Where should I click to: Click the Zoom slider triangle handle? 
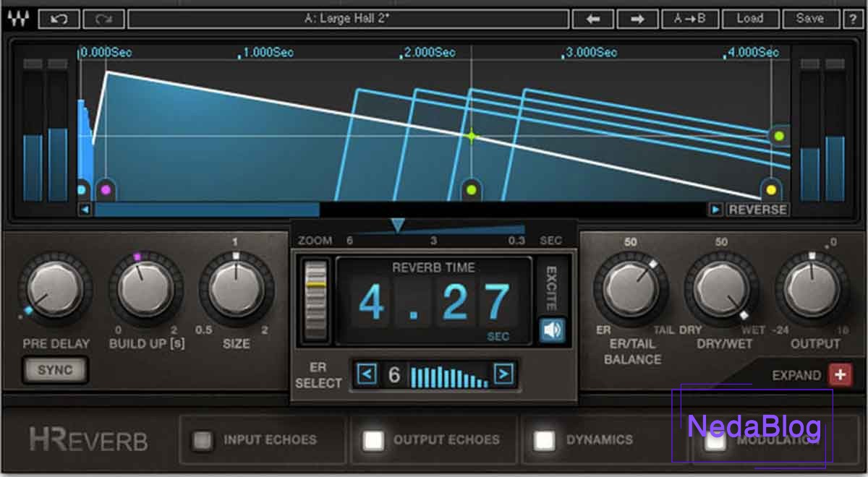397,226
